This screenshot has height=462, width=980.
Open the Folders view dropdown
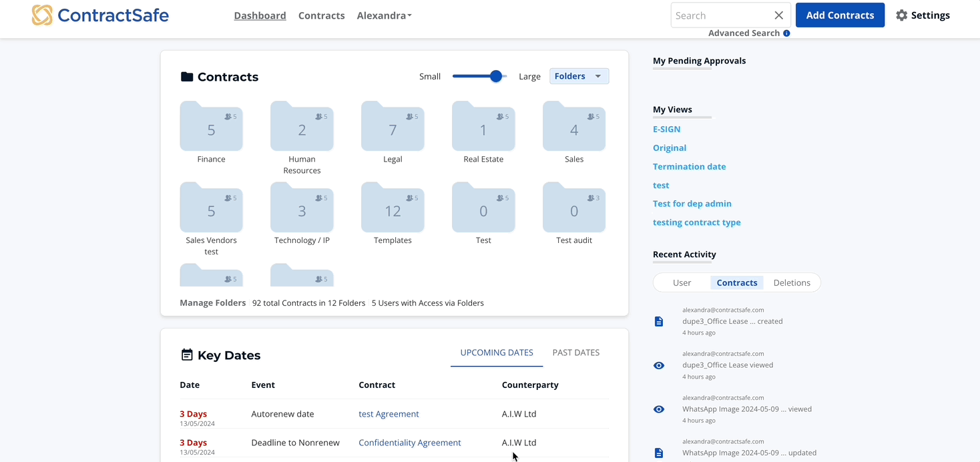(x=579, y=76)
